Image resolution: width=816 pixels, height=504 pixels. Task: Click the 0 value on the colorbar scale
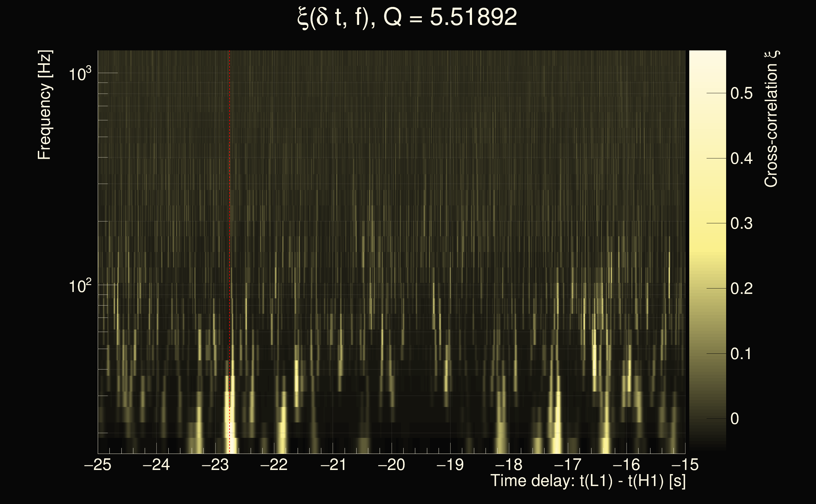coord(734,419)
